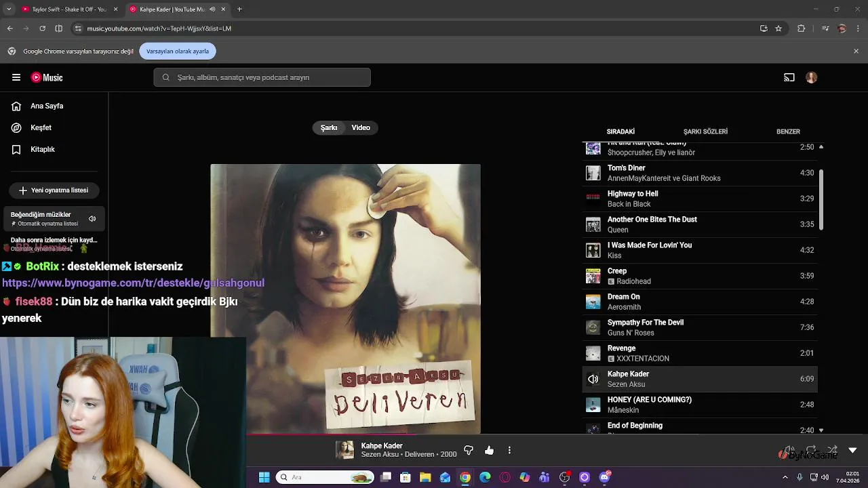Open site information icon beside URL
Screen dimensions: 868x488
point(78,28)
